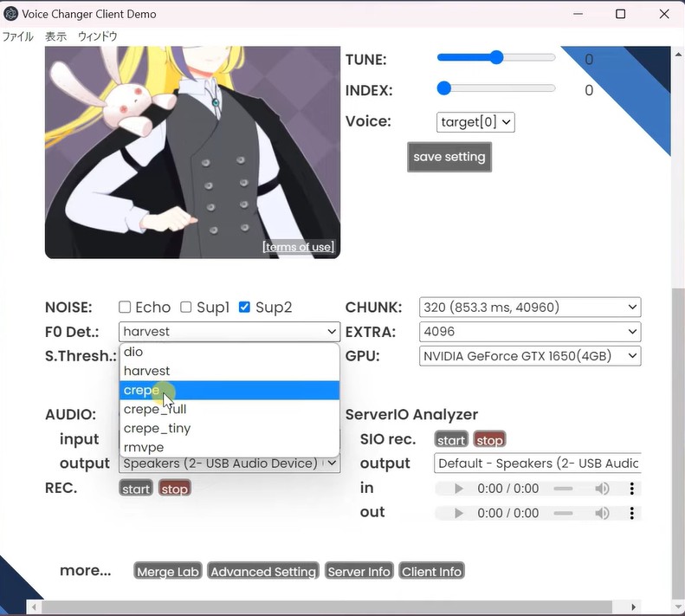Click the save setting button

(449, 157)
